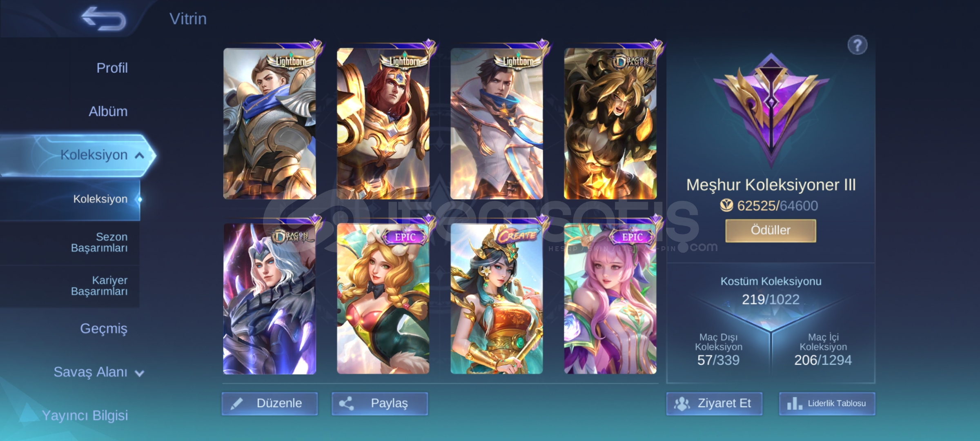
Task: Select the gold Dragon Tamer skin card
Action: pos(610,123)
